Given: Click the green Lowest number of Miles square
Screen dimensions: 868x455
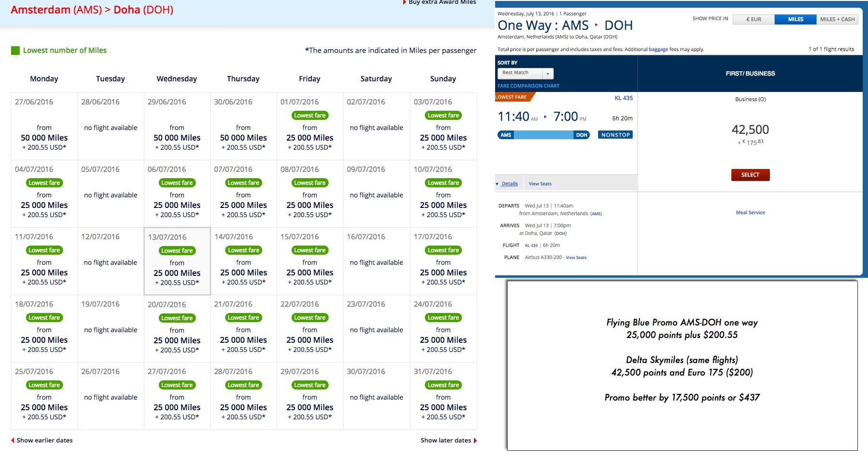Looking at the screenshot, I should [15, 51].
